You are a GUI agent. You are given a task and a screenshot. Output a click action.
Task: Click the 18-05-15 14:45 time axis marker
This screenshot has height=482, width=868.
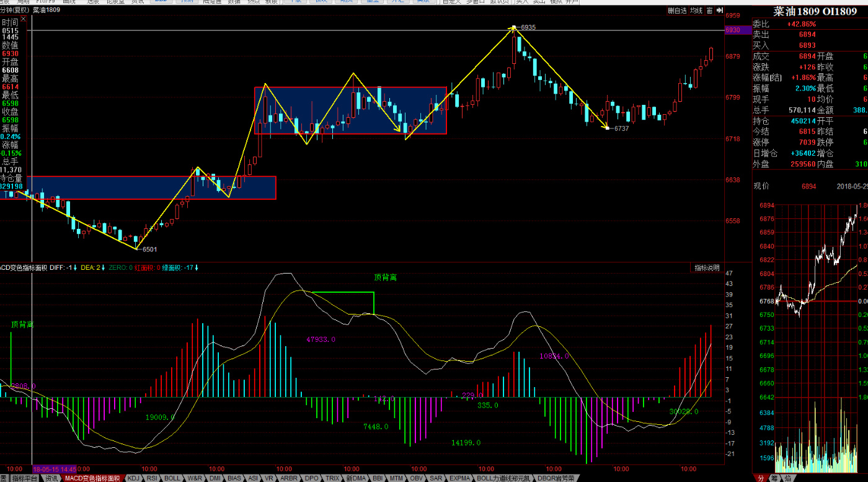tap(55, 469)
